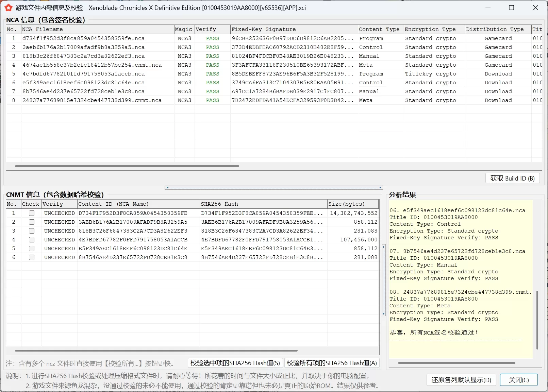548x392 pixels.
Task: Click the Distribution Type column header
Action: (498, 29)
